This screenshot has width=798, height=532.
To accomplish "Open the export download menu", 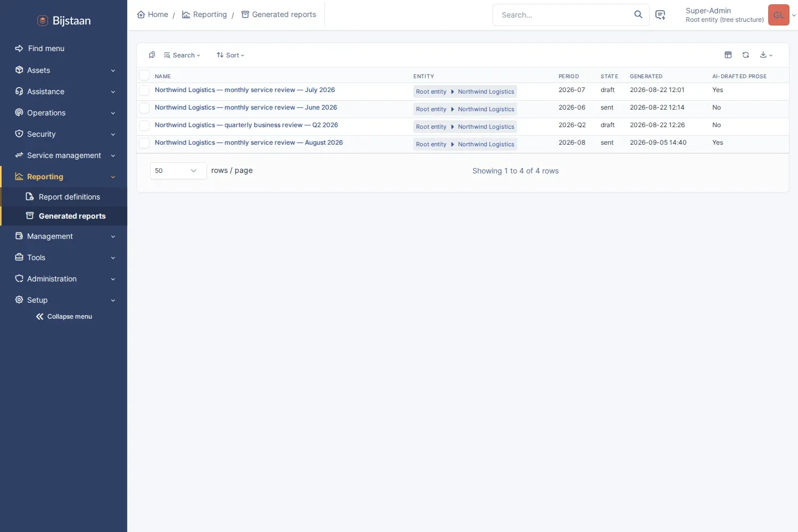I will coord(766,55).
